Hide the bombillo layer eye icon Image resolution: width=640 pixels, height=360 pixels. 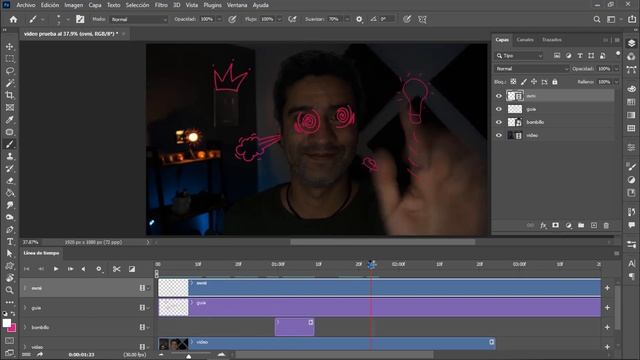[499, 122]
